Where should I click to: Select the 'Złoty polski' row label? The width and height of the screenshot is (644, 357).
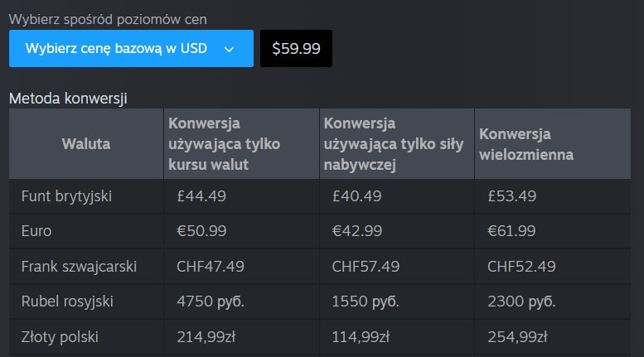coord(60,337)
